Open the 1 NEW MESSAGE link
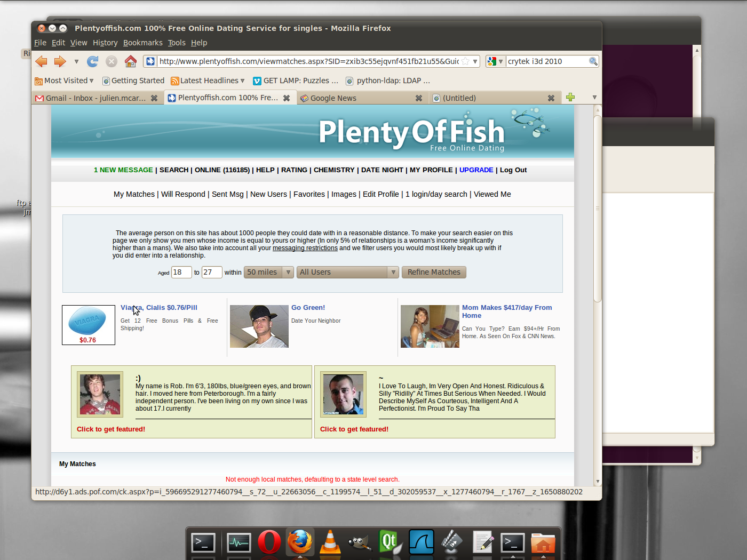Image resolution: width=747 pixels, height=560 pixels. (123, 170)
